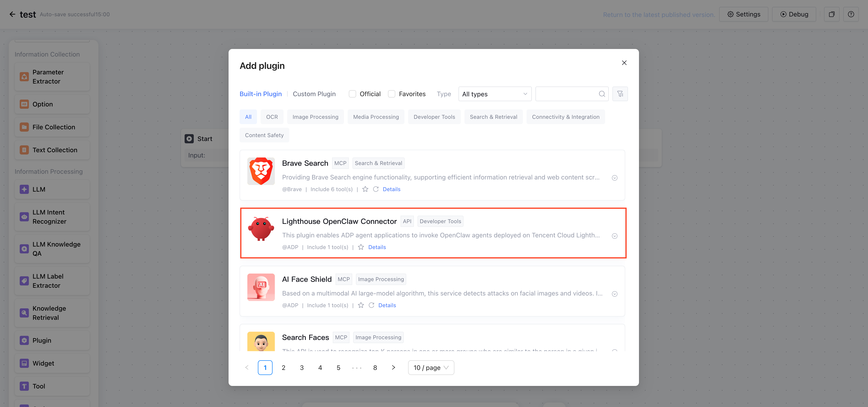
Task: Go to next page arrow
Action: [393, 368]
